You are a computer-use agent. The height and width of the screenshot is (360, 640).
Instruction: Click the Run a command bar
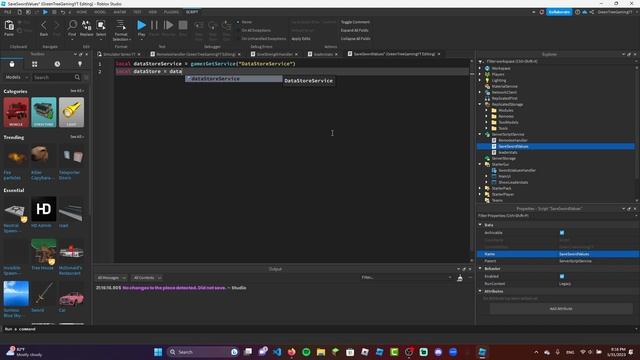(x=318, y=329)
